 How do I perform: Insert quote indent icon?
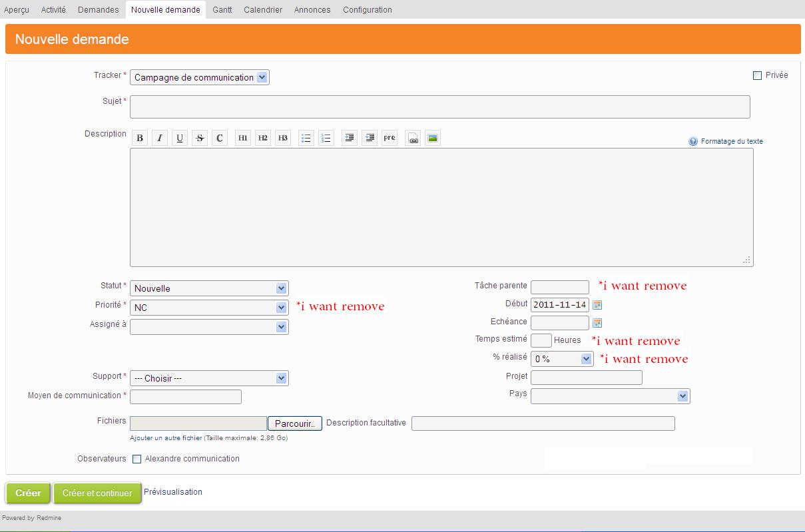point(350,138)
